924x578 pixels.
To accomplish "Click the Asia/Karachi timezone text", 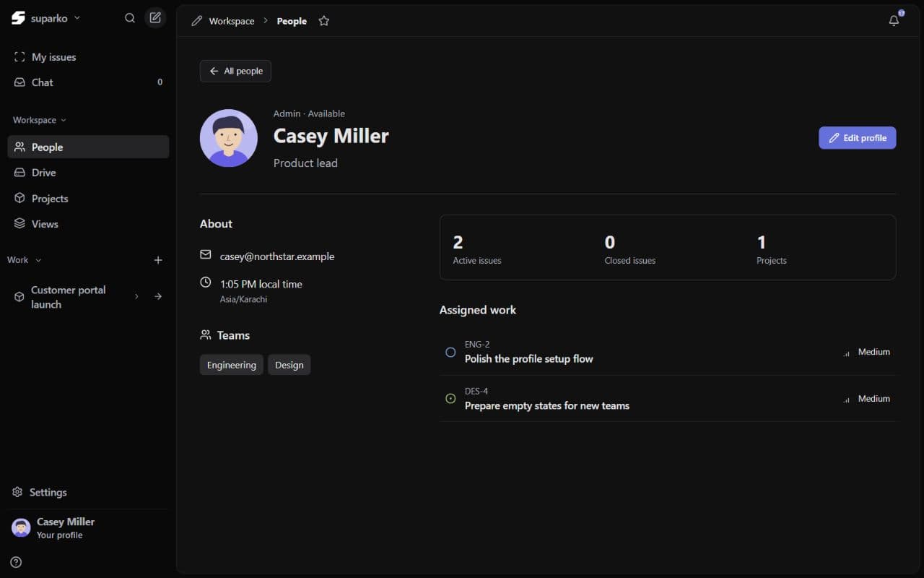I will (x=243, y=299).
